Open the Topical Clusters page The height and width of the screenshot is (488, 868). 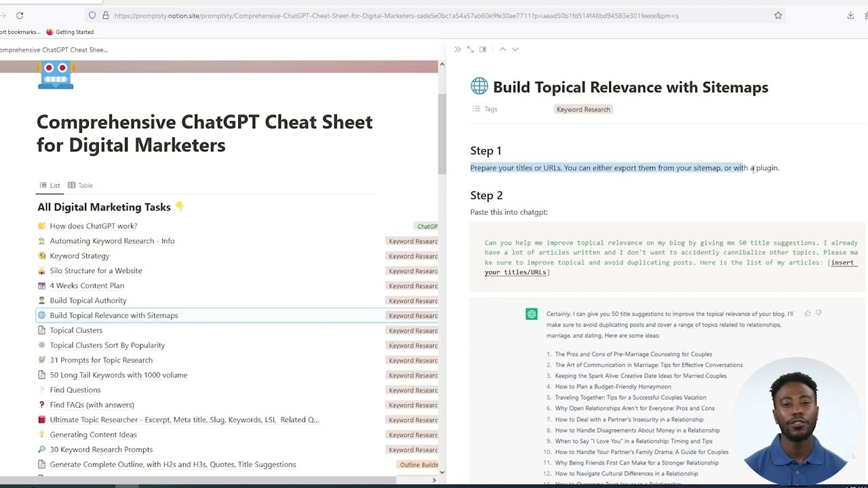pos(76,330)
